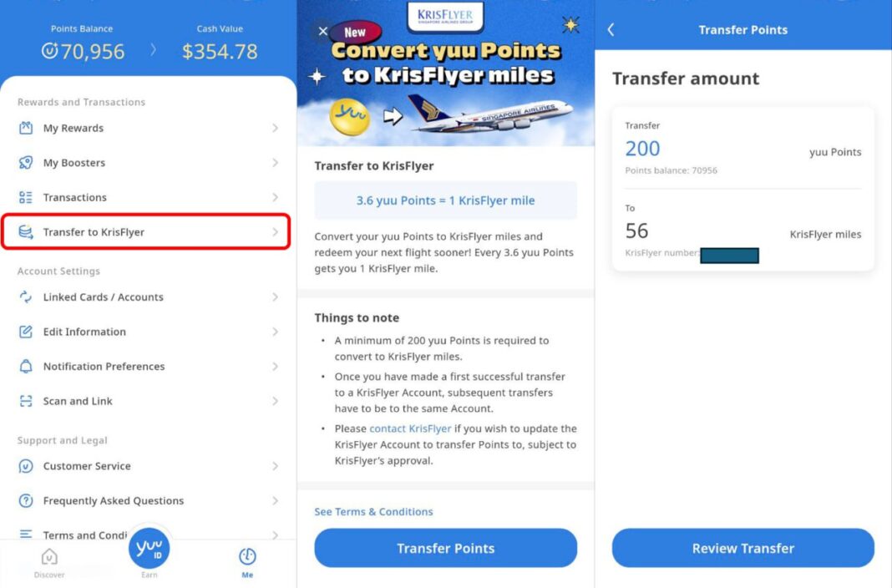Open See Terms & Conditions

coord(373,511)
